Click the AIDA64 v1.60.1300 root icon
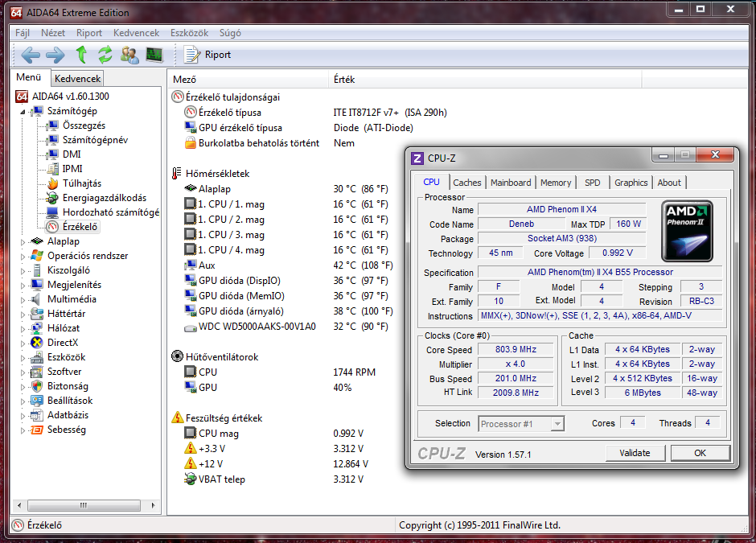 tap(22, 96)
